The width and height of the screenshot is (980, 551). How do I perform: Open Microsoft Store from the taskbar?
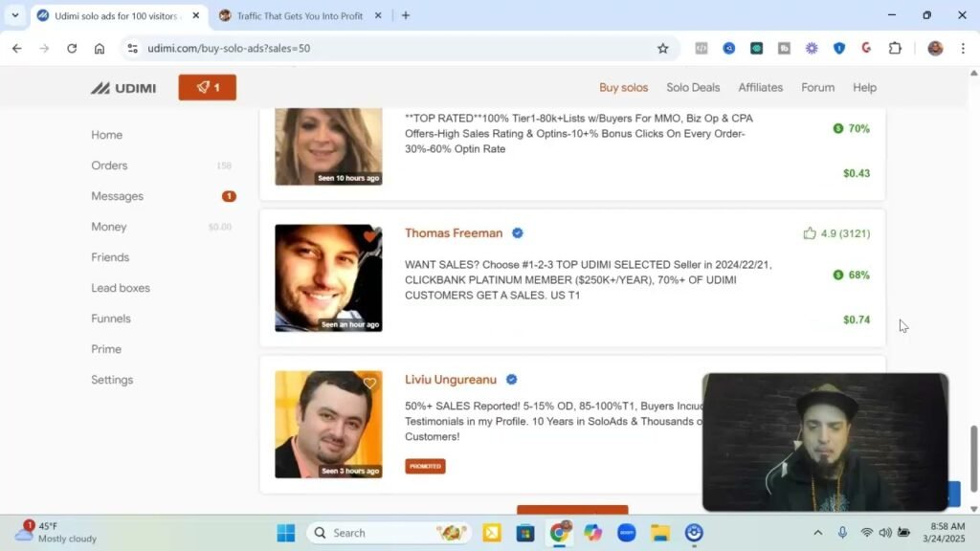[525, 533]
